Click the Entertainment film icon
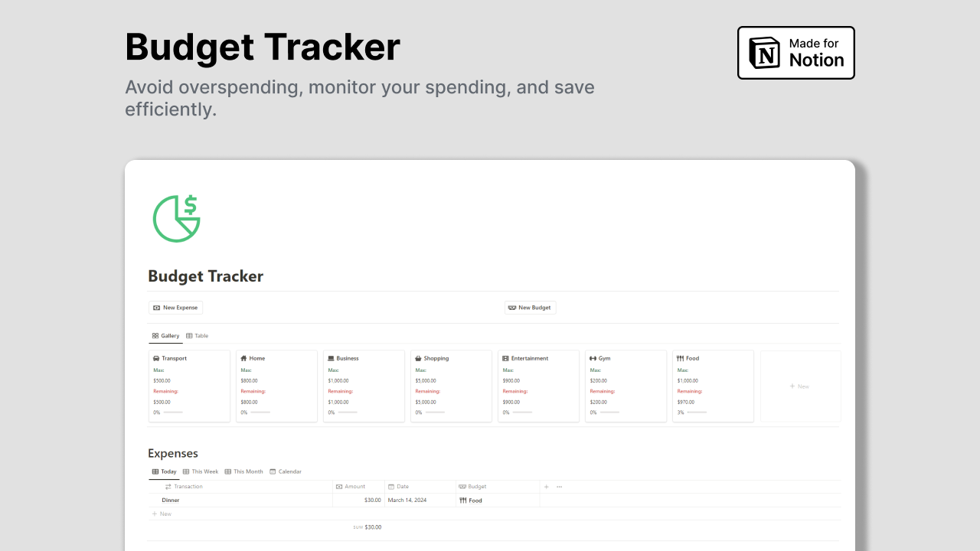Screen dimensions: 980x551 pos(505,358)
